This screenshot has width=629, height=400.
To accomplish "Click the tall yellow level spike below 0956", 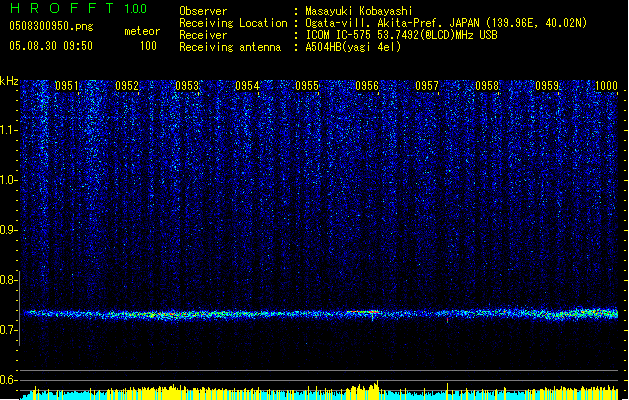I will [x=377, y=390].
